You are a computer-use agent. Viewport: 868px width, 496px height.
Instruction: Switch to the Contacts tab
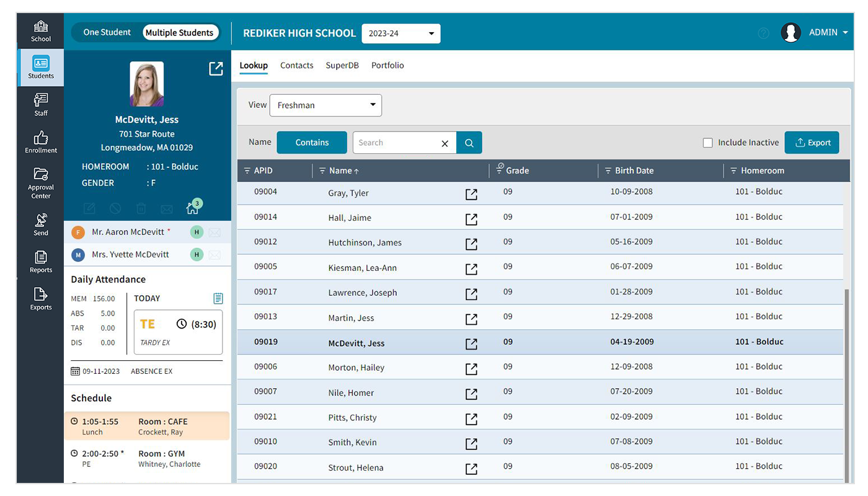(x=296, y=65)
